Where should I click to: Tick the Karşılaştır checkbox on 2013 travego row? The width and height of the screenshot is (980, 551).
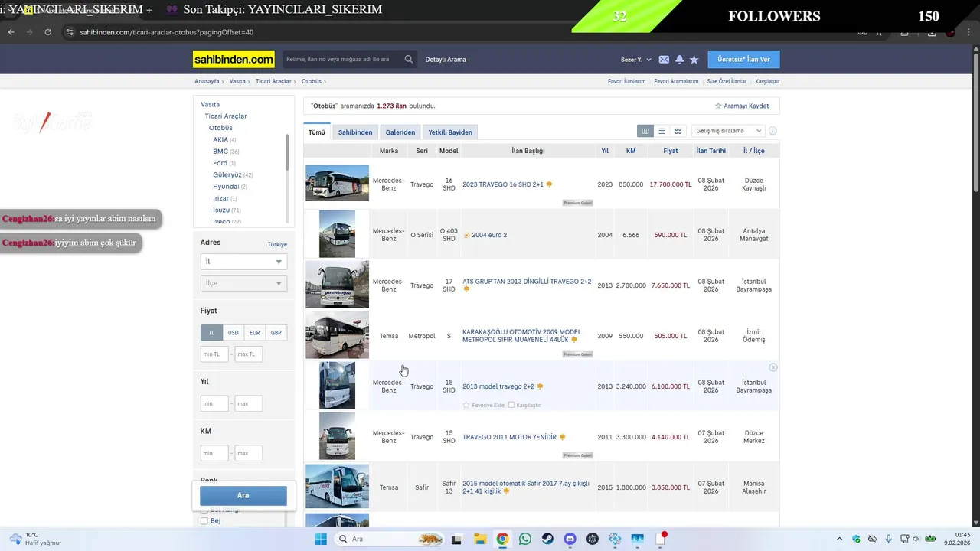tap(511, 405)
